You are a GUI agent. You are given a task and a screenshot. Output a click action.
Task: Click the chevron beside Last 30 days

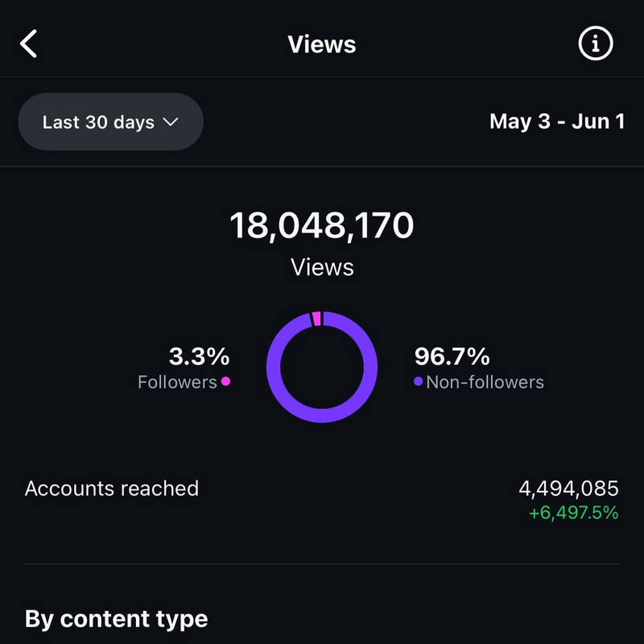click(x=170, y=122)
